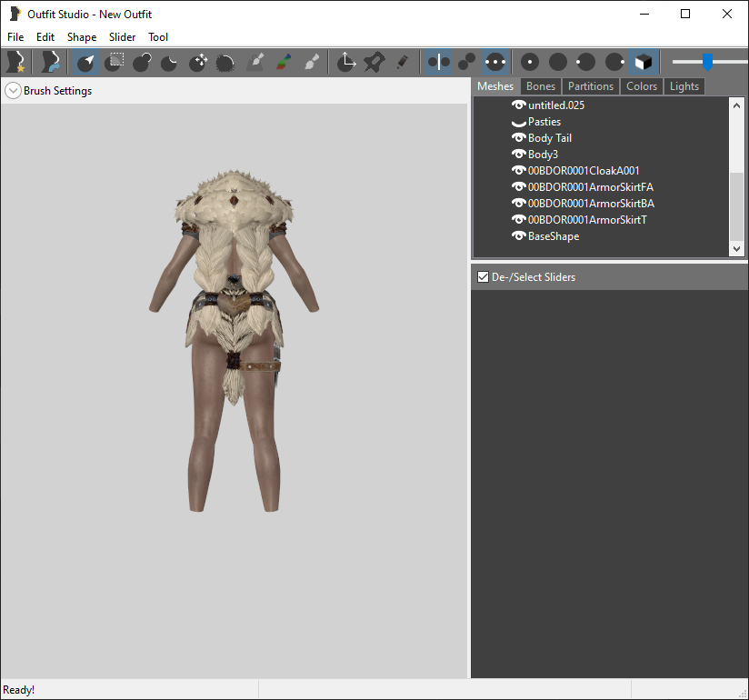
Task: Open the Shape menu
Action: pos(82,37)
